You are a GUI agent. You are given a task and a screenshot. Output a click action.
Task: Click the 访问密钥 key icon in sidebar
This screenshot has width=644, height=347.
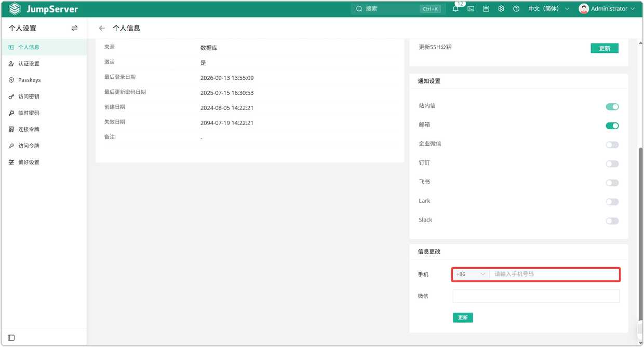point(11,96)
